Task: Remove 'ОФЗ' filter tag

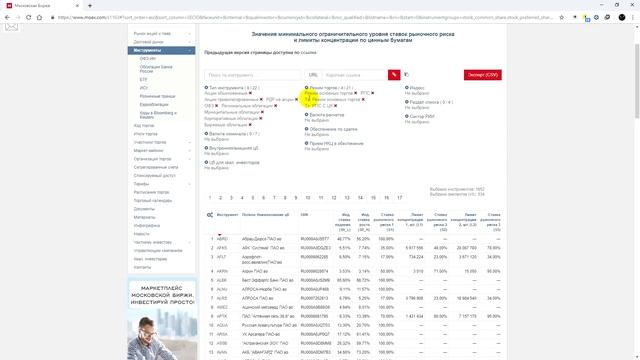Action: point(216,106)
